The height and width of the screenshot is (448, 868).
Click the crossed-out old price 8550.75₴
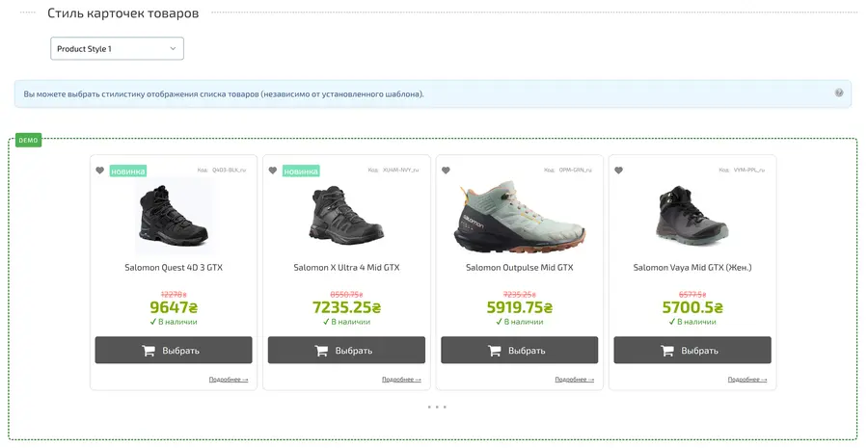(346, 295)
